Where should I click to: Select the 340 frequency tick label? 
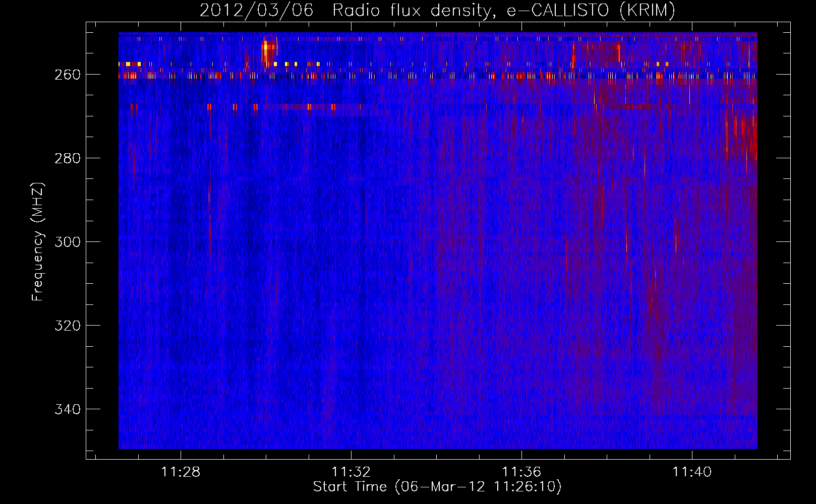[68, 409]
